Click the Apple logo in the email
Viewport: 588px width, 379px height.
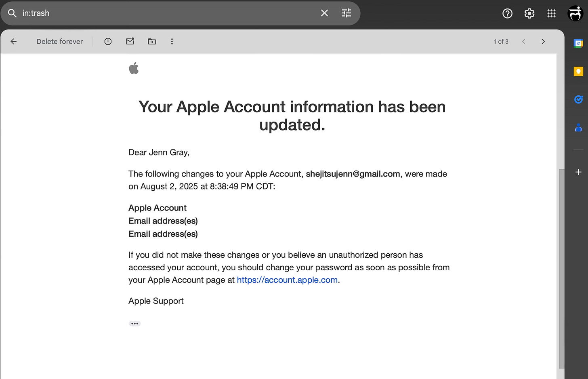tap(134, 68)
